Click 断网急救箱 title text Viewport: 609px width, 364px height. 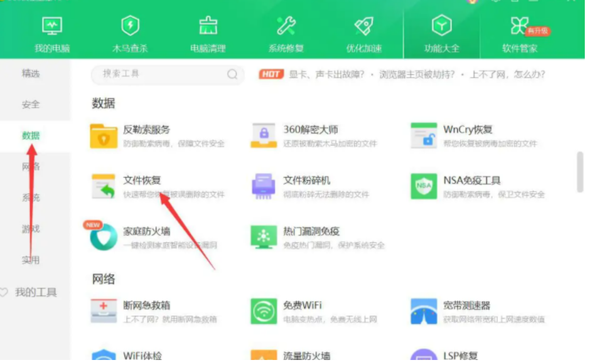click(x=146, y=305)
